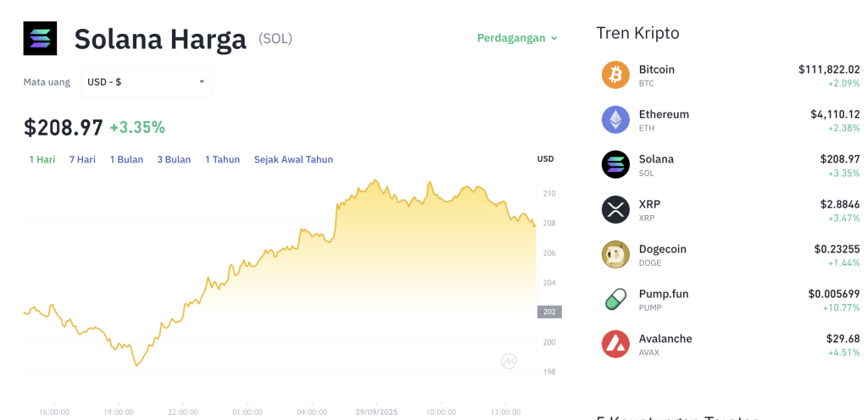Viewport: 868px width, 420px height.
Task: Click the Bitcoin coin icon
Action: coord(615,75)
